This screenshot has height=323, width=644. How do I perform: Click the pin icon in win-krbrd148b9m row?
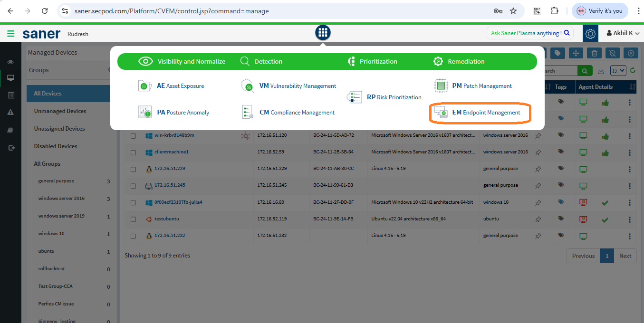538,136
